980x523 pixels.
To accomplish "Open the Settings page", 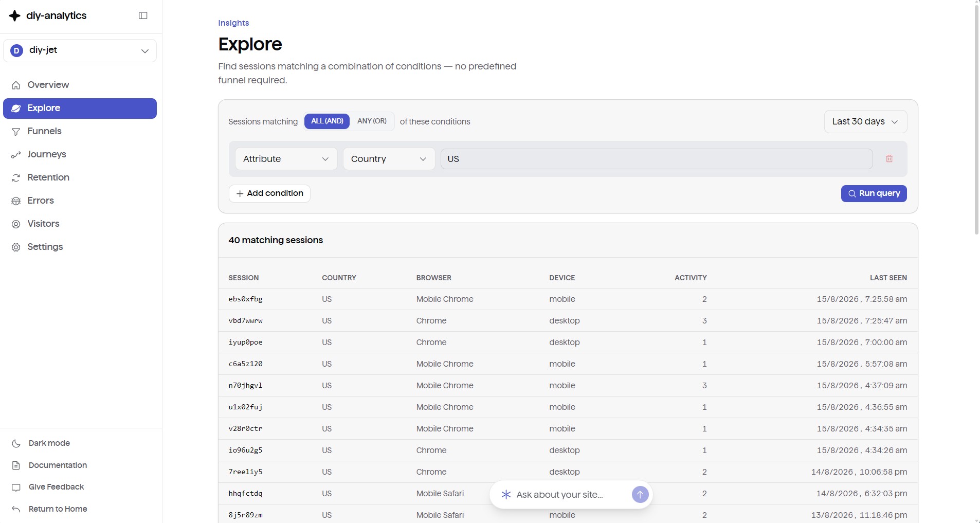I will [x=80, y=247].
